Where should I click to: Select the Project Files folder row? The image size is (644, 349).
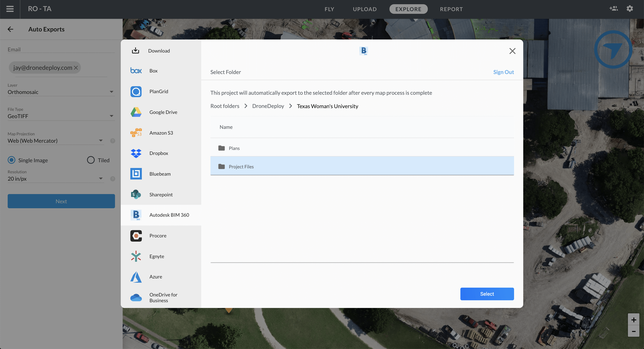362,166
